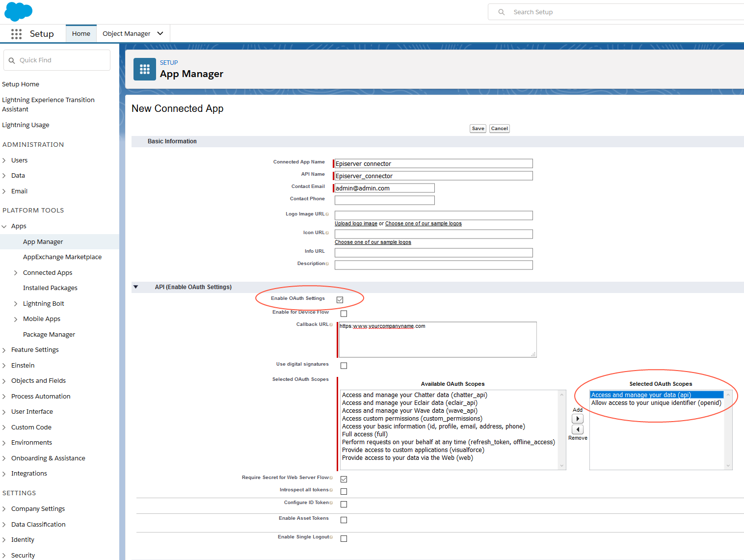The image size is (744, 560).
Task: Open the App Launcher waffle icon
Action: (16, 33)
